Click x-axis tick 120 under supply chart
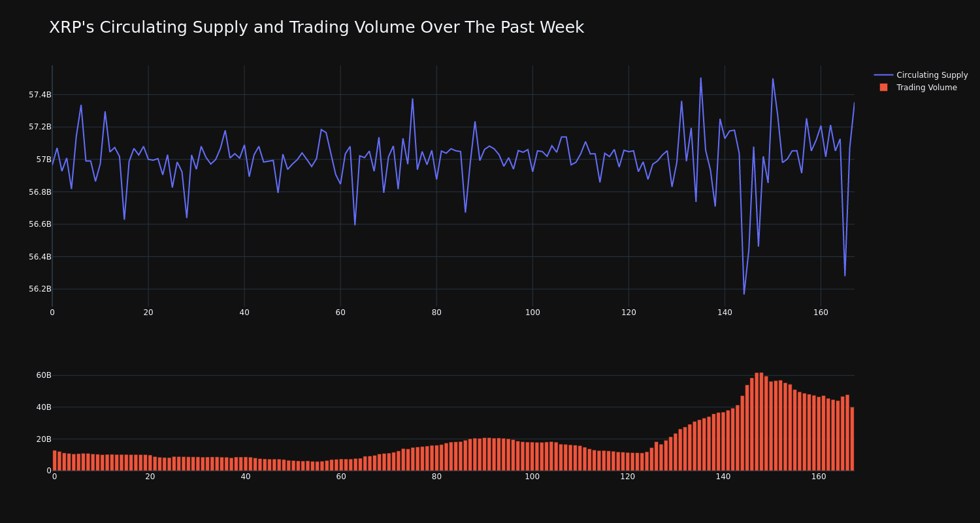 tap(629, 312)
